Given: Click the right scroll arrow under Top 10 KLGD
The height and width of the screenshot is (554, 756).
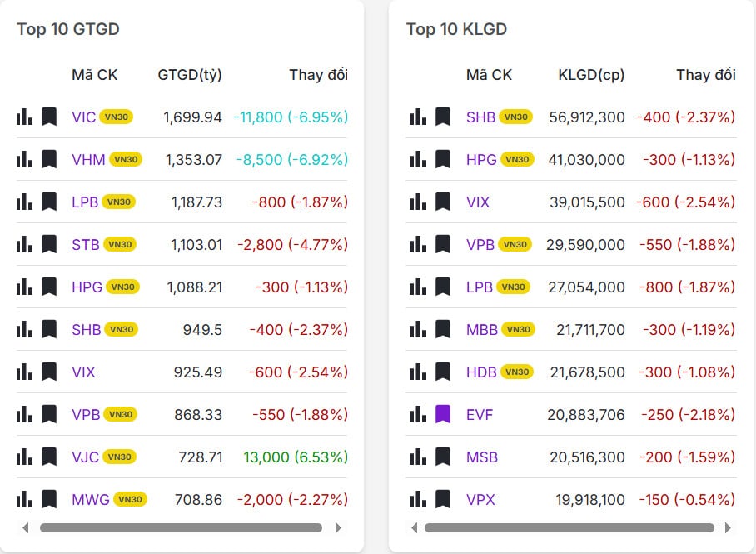Looking at the screenshot, I should [x=730, y=527].
